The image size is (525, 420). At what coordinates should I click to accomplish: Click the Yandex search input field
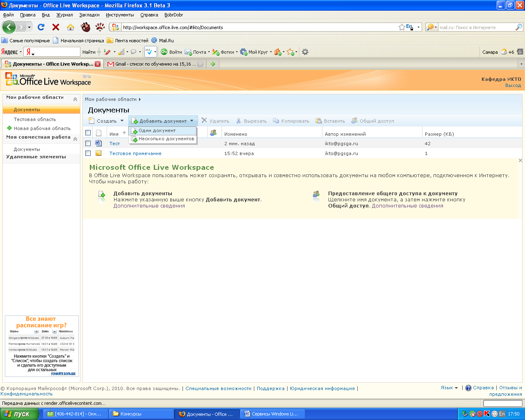tap(57, 52)
